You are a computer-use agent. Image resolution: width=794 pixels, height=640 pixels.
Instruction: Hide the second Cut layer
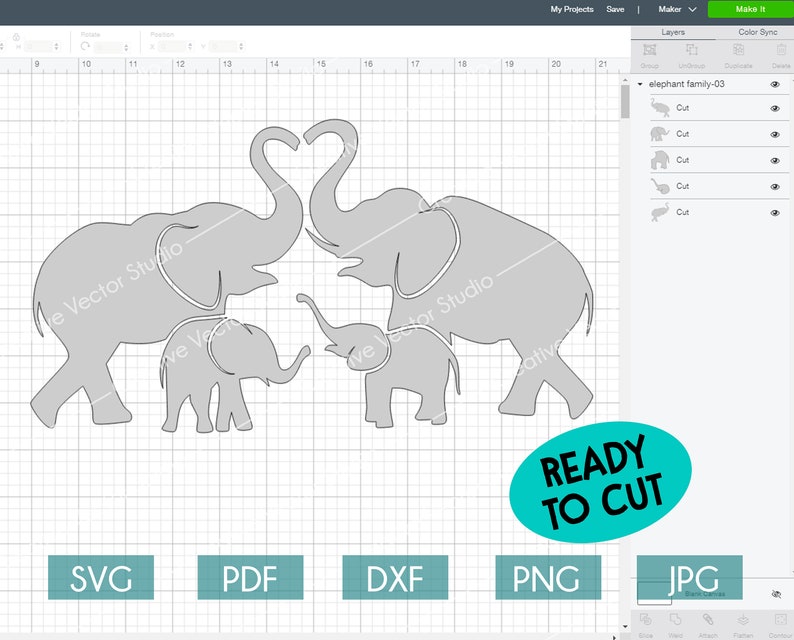click(x=775, y=135)
